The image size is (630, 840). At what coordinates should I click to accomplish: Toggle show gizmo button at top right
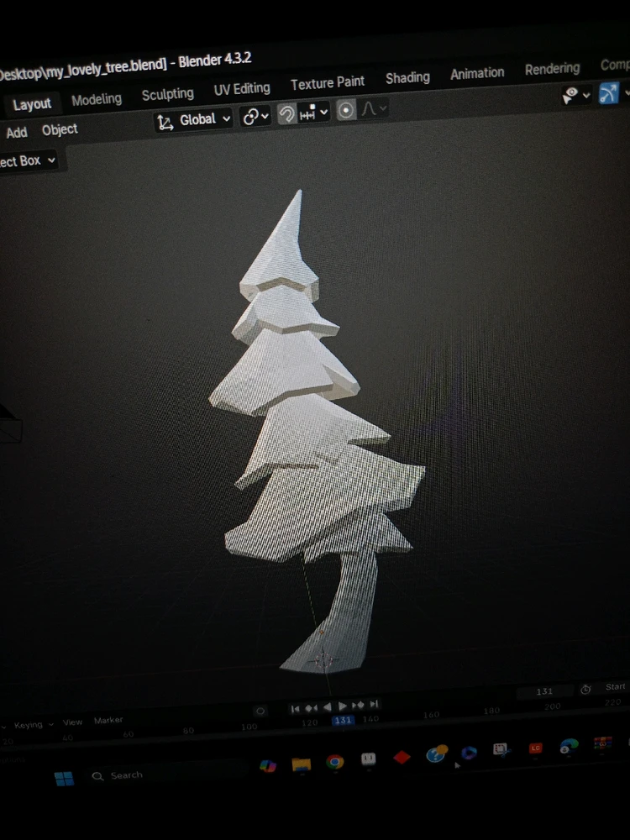coord(608,94)
